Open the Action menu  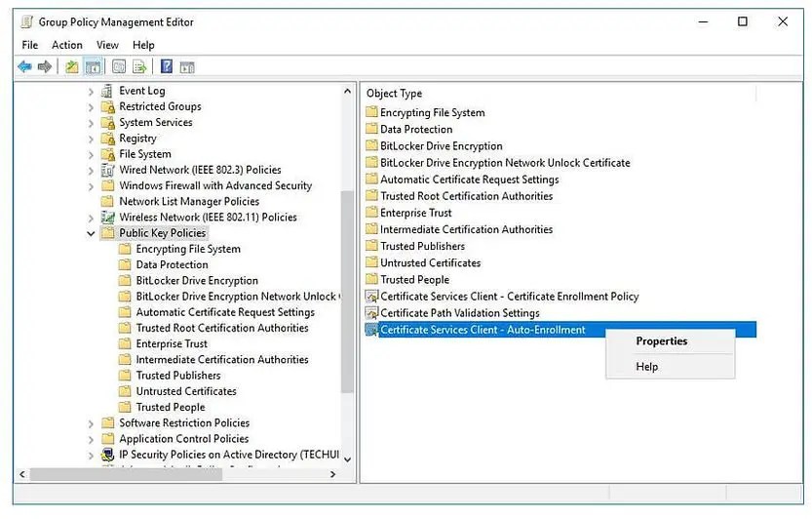click(x=67, y=45)
